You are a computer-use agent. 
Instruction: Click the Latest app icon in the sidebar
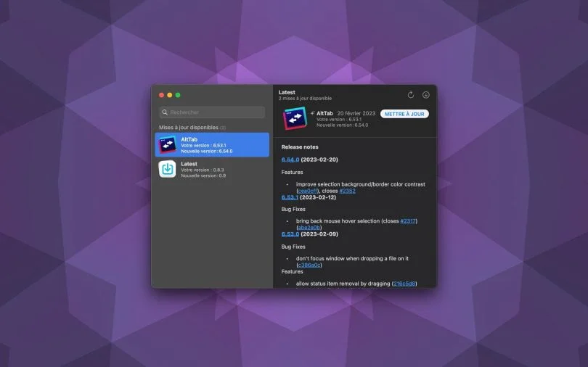coord(167,169)
